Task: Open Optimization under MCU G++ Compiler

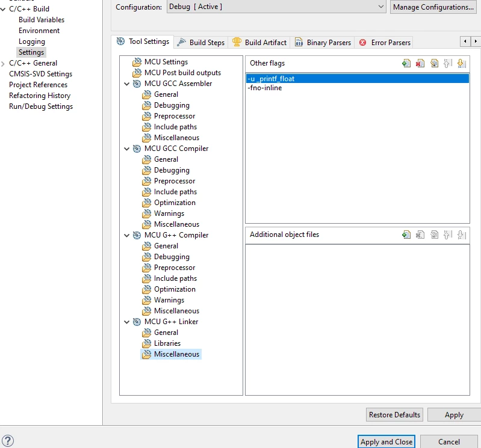Action: [175, 289]
